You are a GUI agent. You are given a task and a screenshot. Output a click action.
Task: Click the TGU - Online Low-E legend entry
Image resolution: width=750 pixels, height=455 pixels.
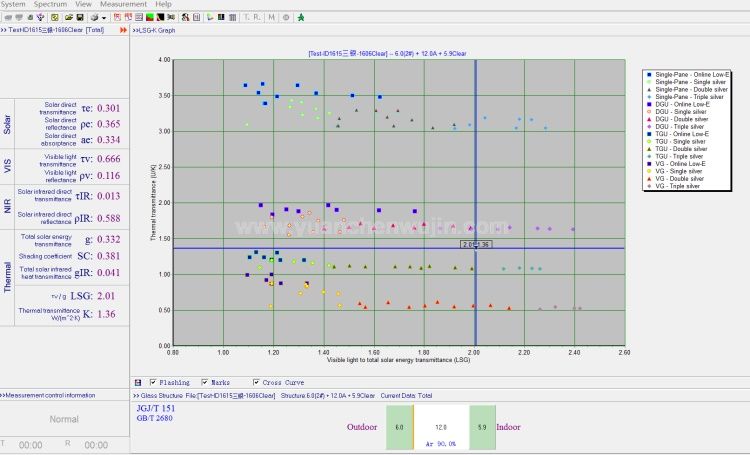pyautogui.click(x=678, y=134)
